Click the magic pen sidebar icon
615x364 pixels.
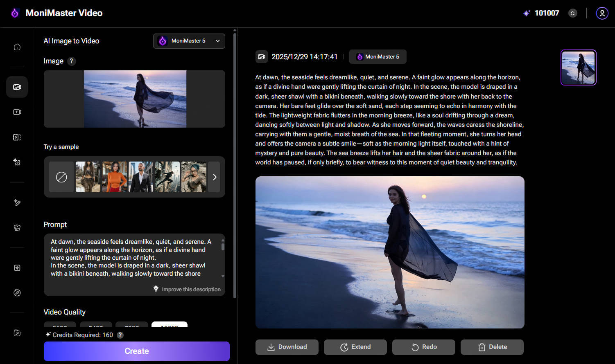point(17,202)
